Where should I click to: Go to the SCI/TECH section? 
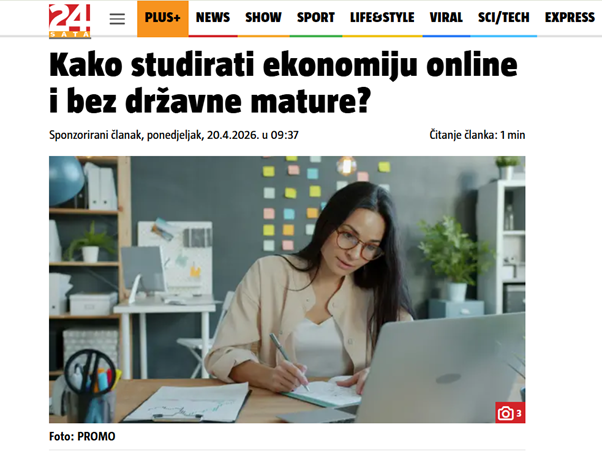click(504, 18)
